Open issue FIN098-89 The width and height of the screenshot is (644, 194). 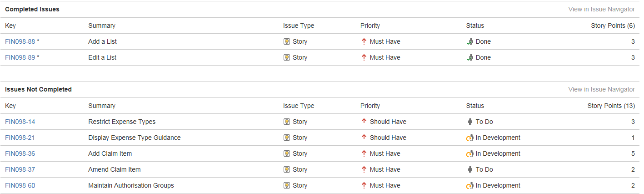(x=20, y=57)
